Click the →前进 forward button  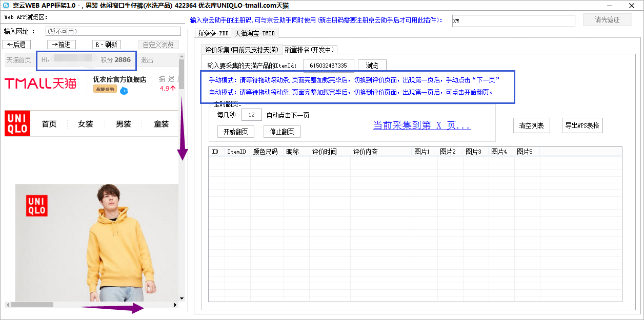(x=61, y=45)
